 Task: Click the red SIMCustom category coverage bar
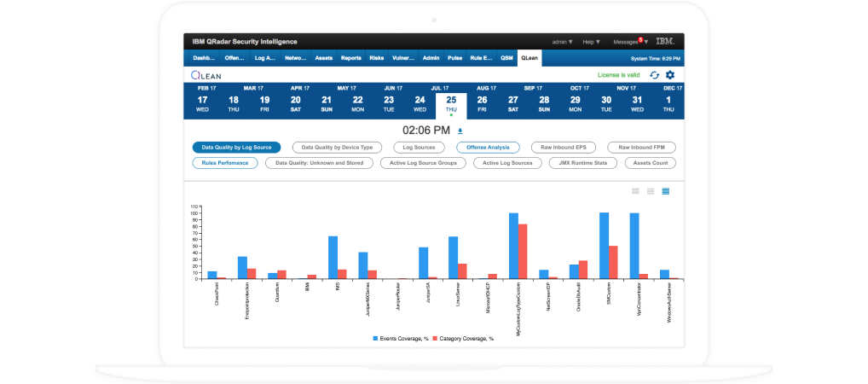click(x=613, y=262)
